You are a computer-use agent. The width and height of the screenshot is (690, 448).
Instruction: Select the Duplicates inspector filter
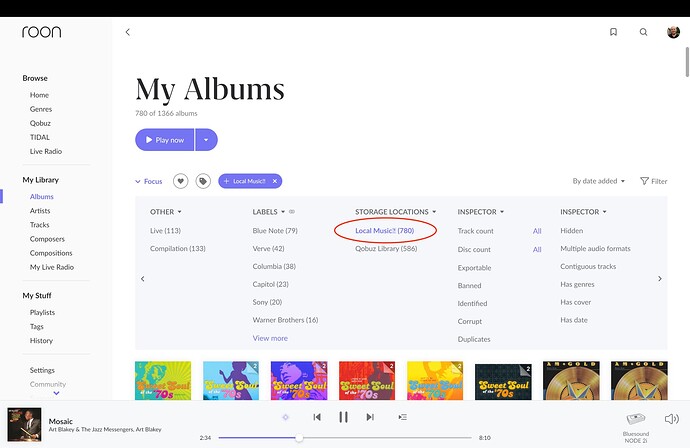(x=474, y=339)
